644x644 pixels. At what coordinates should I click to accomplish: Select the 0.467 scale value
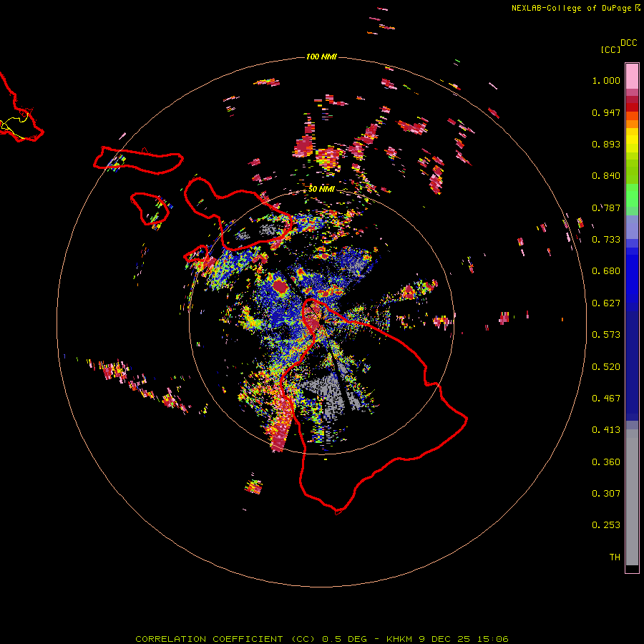[x=606, y=399]
